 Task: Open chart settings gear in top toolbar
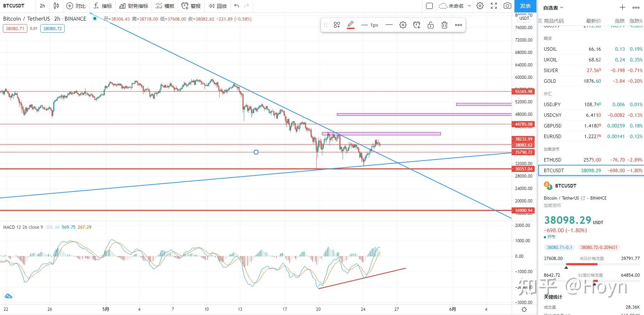(x=480, y=6)
